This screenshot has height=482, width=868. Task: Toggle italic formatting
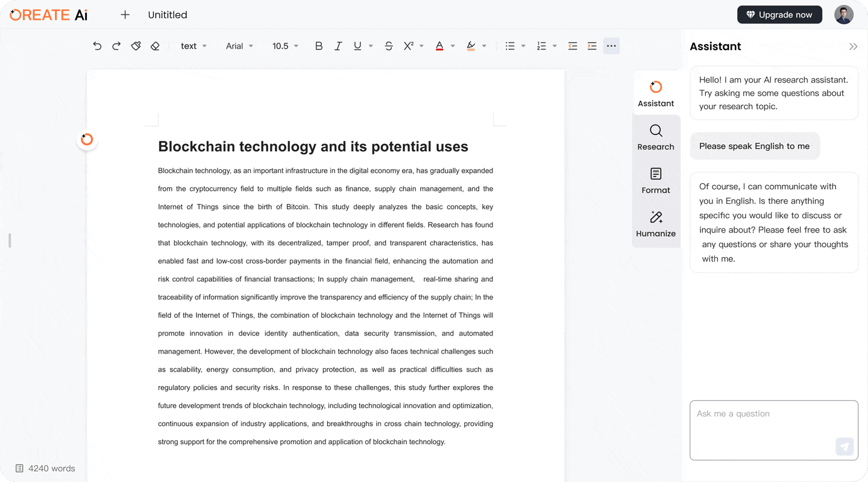tap(338, 46)
